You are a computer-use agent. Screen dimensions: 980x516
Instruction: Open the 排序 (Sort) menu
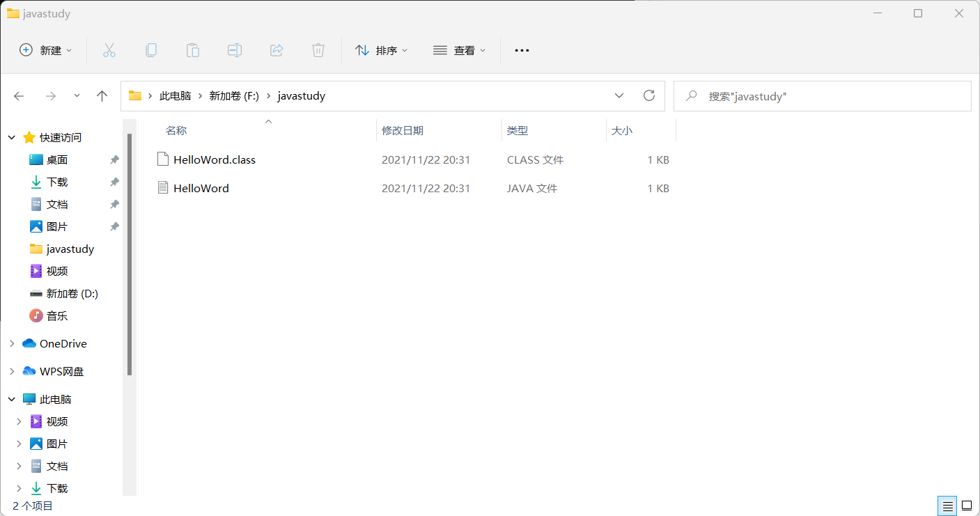click(381, 49)
